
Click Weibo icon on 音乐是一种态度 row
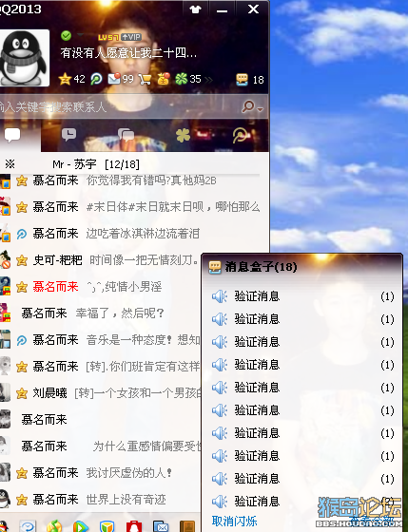(x=22, y=340)
